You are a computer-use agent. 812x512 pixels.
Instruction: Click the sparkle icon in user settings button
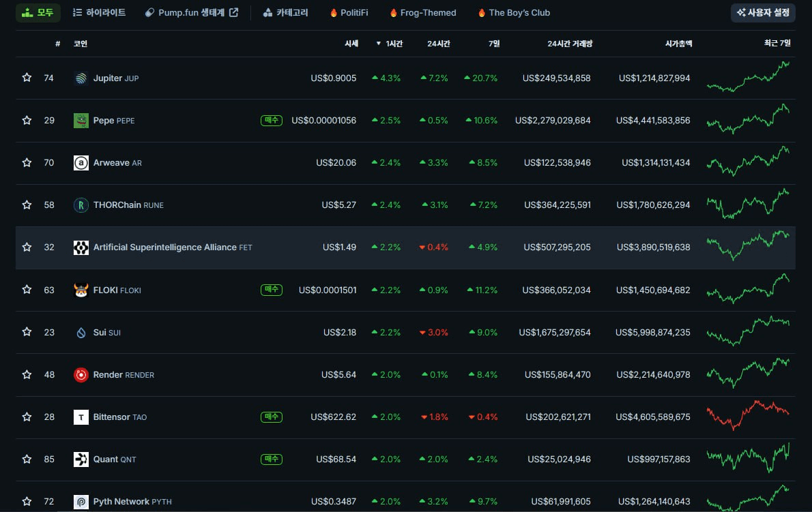pyautogui.click(x=741, y=12)
